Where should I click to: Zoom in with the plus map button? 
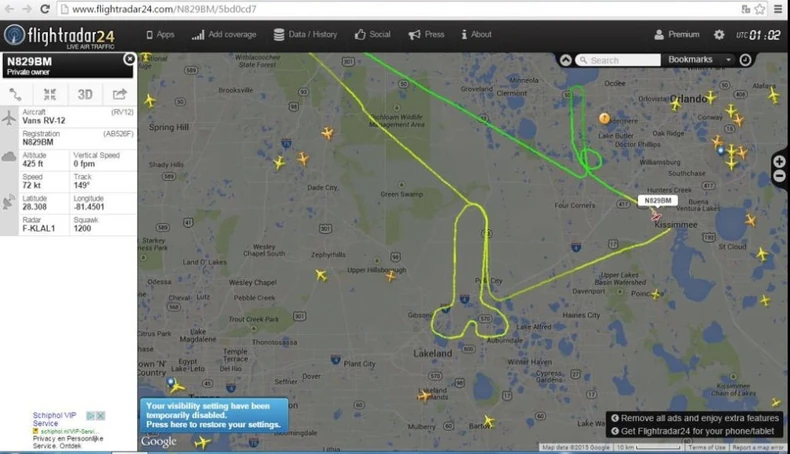pyautogui.click(x=779, y=162)
